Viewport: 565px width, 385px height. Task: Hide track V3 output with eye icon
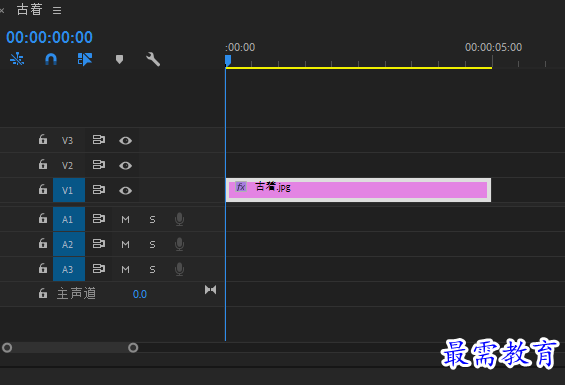point(125,141)
